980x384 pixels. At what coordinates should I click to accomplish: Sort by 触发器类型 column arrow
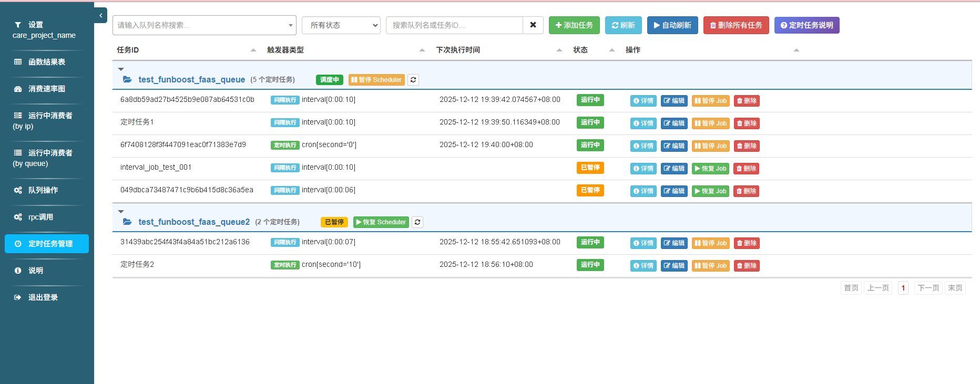[x=422, y=50]
